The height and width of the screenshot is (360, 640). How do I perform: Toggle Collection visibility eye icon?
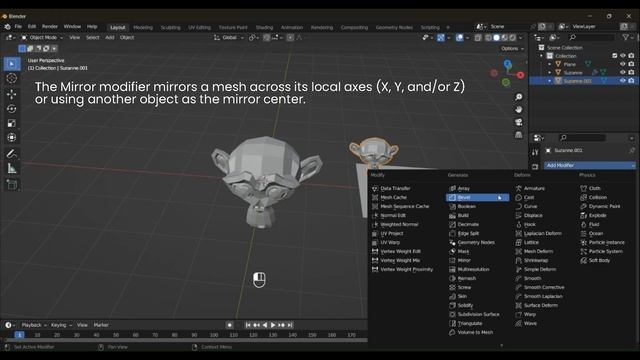(623, 56)
